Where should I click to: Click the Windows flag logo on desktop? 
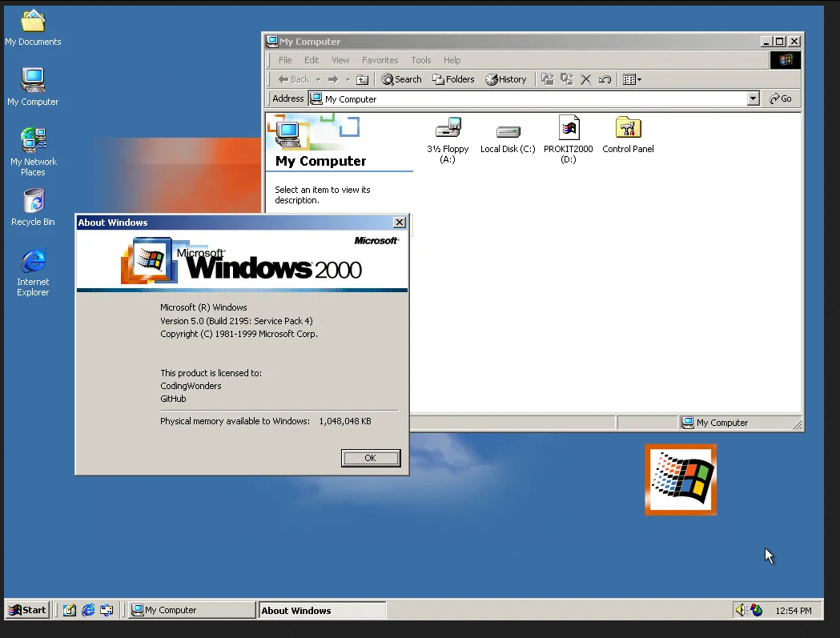click(x=681, y=480)
